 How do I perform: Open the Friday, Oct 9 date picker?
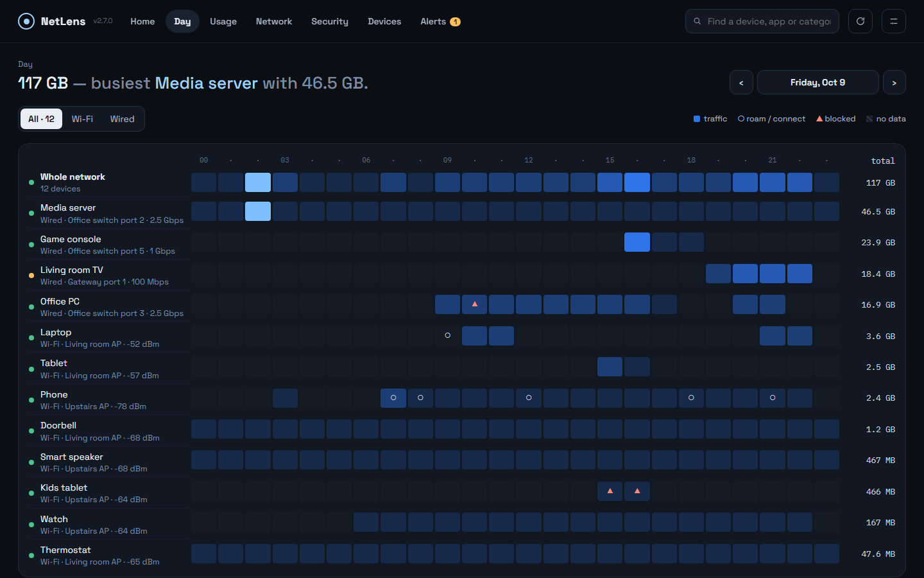click(x=818, y=82)
